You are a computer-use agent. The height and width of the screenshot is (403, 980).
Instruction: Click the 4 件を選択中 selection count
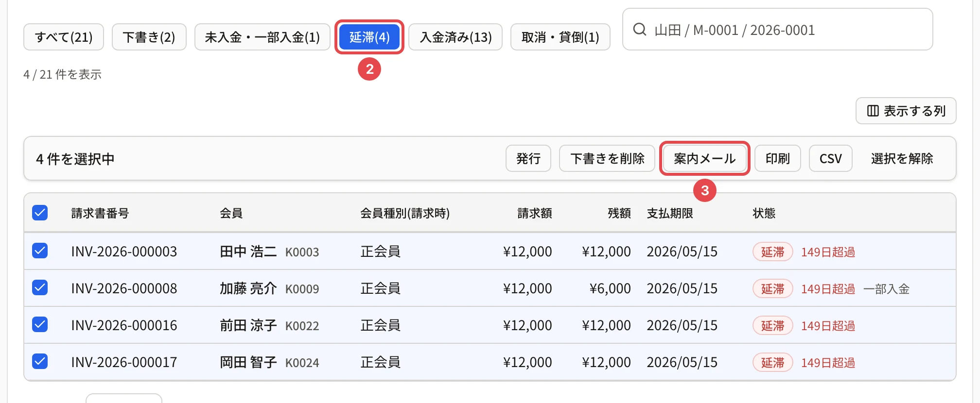[x=75, y=159]
